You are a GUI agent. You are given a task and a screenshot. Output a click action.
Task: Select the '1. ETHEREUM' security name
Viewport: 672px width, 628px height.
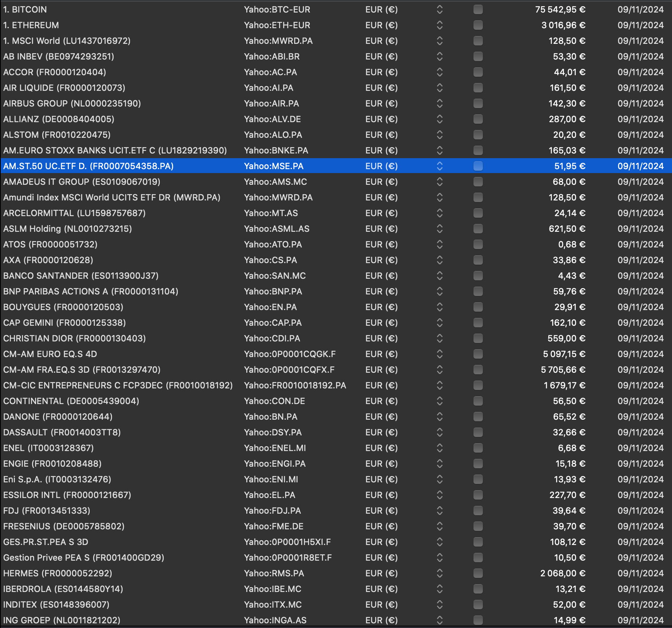point(31,25)
